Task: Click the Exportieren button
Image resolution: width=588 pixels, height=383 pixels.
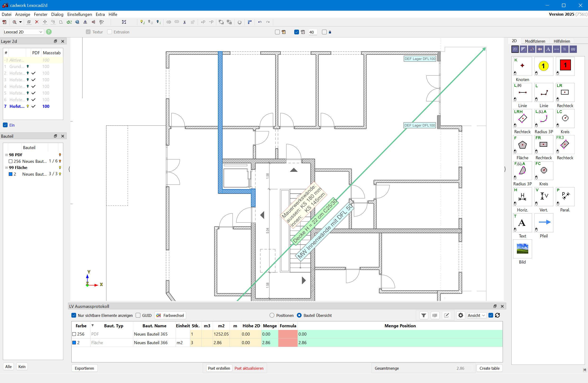Action: [84, 368]
